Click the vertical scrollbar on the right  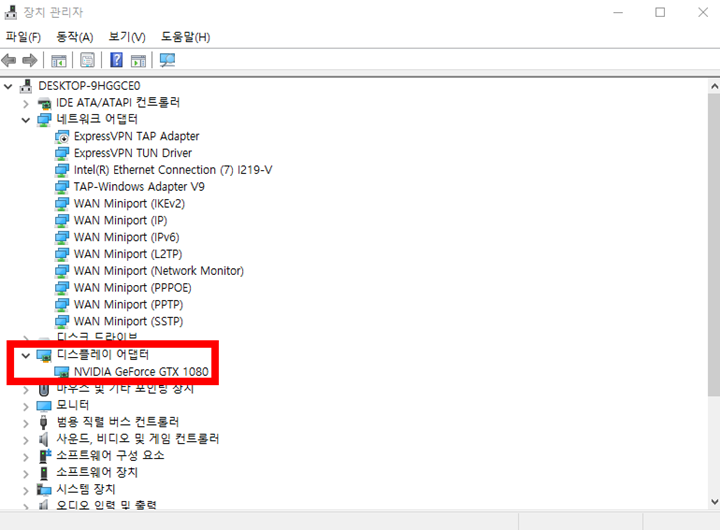712,250
